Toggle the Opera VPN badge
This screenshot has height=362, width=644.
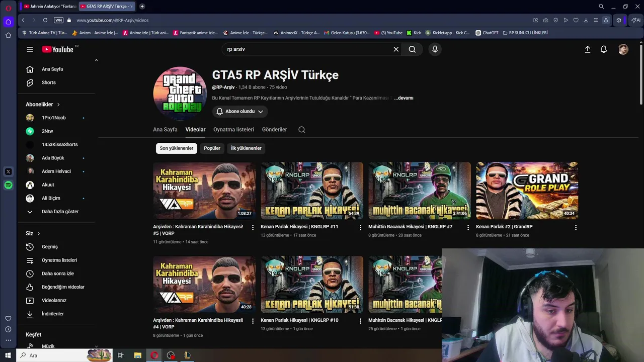click(58, 20)
